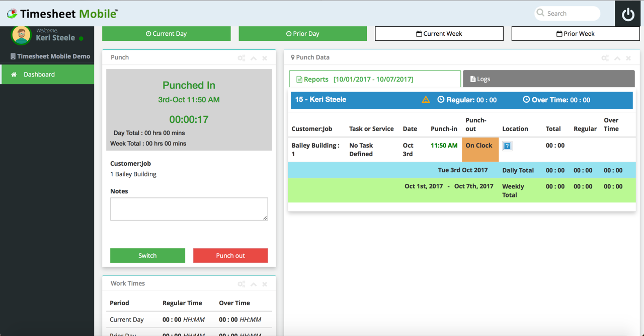Viewport: 644px width, 336px height.
Task: Select the Current Day view
Action: pos(166,33)
